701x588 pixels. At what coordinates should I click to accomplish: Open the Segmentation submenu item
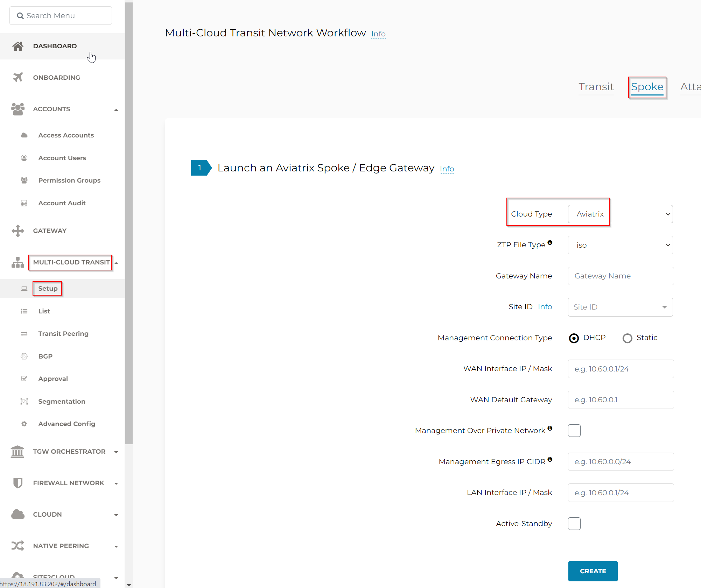click(62, 402)
